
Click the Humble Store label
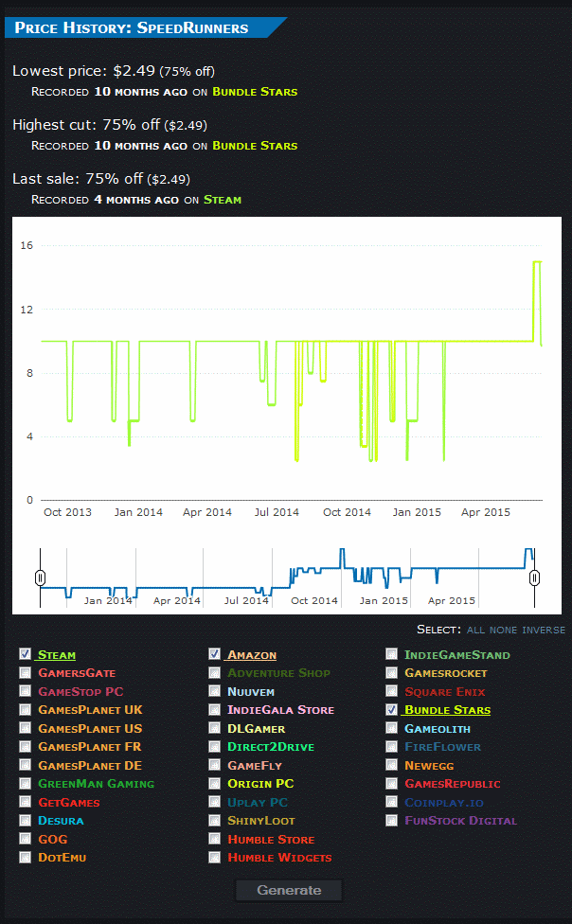[x=271, y=839]
